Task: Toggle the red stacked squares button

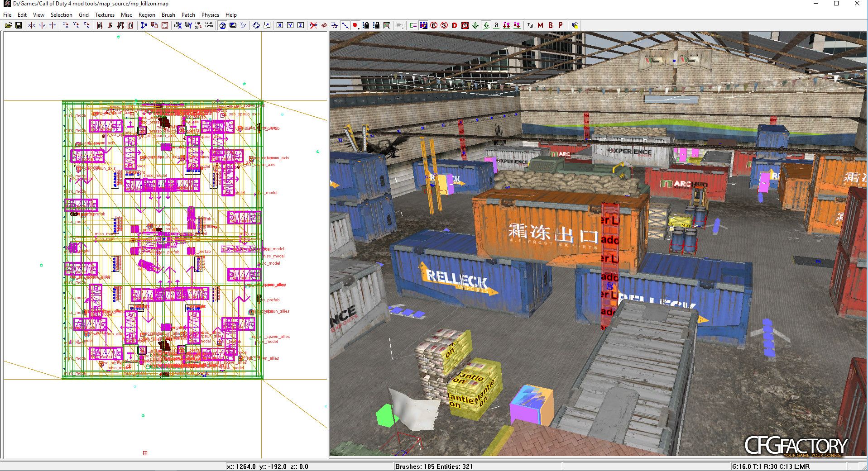Action: tap(356, 25)
